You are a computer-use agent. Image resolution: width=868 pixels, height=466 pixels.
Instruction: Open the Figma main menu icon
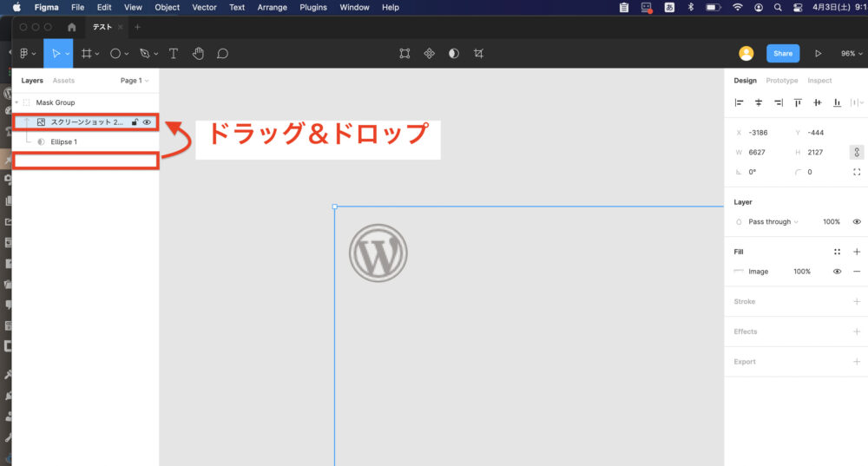point(23,54)
